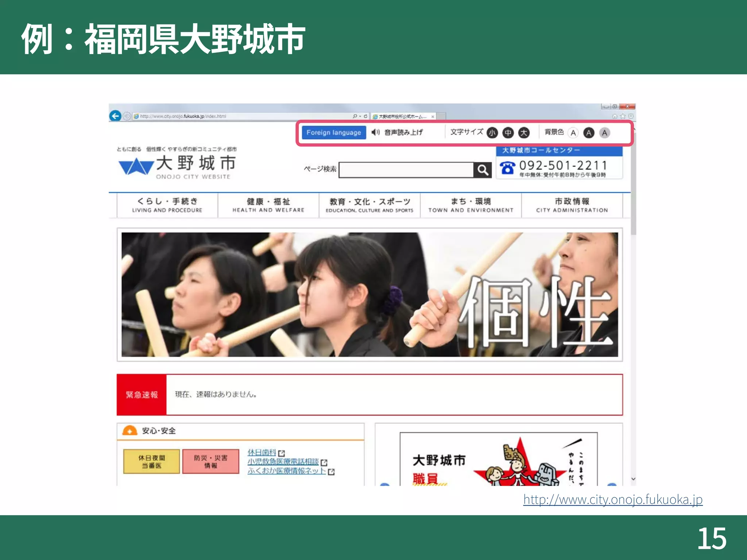Screen dimensions: 747x560
Task: Click the page scrollbar down arrow
Action: [x=633, y=479]
